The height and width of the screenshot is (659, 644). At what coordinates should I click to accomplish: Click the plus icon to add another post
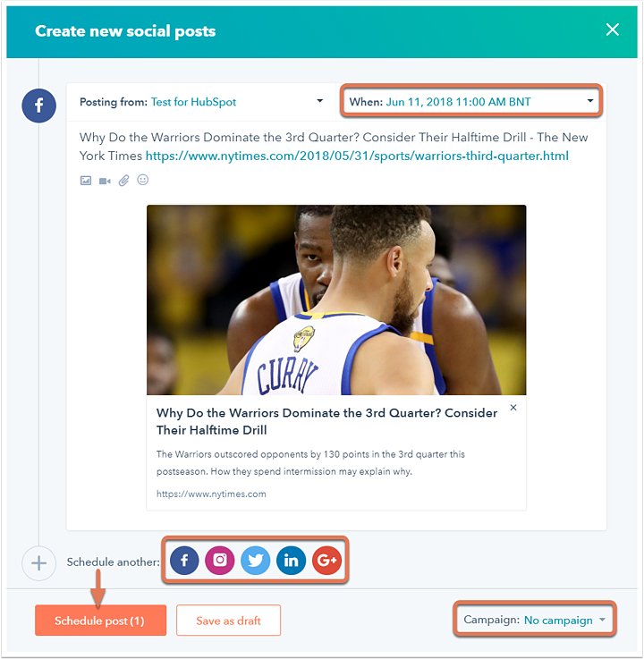tap(39, 563)
